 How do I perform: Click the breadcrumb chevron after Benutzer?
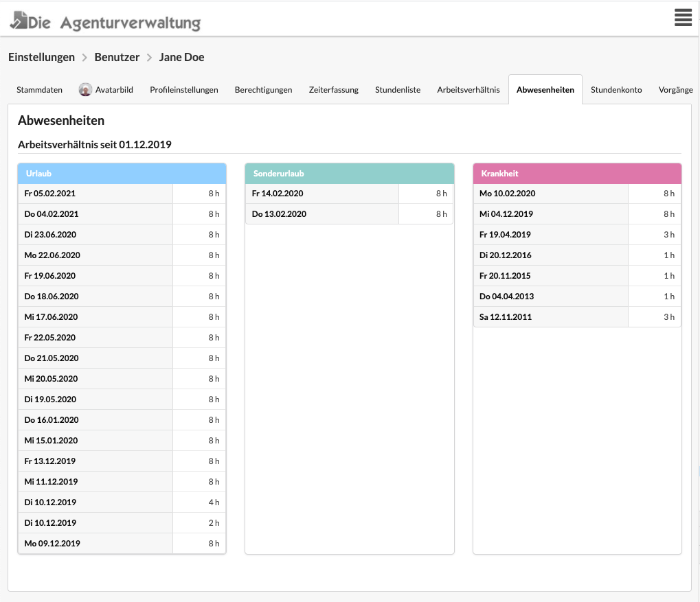coord(149,58)
